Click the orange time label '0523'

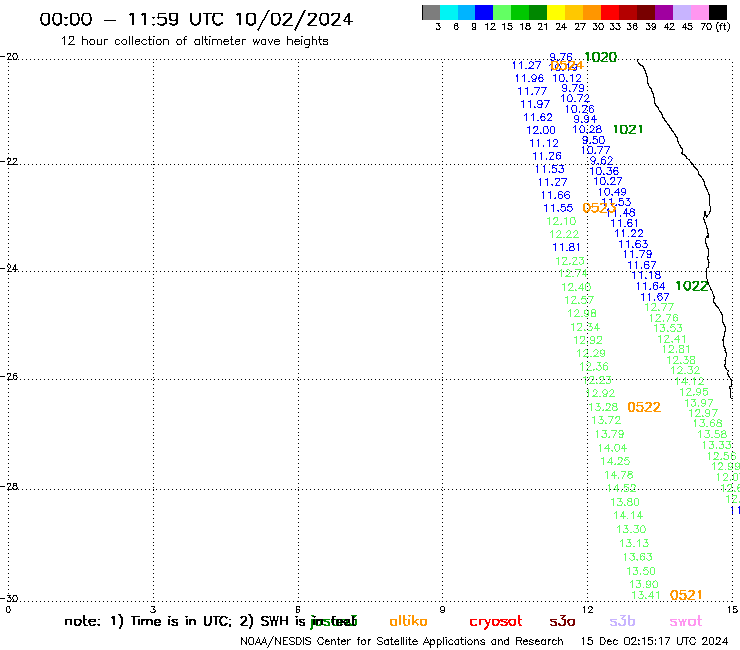tap(598, 208)
